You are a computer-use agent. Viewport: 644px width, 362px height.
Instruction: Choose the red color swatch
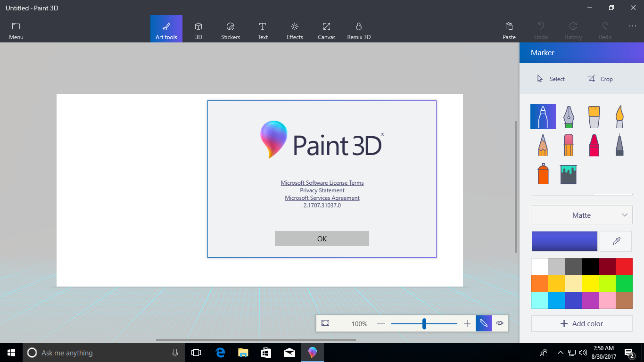[624, 267]
